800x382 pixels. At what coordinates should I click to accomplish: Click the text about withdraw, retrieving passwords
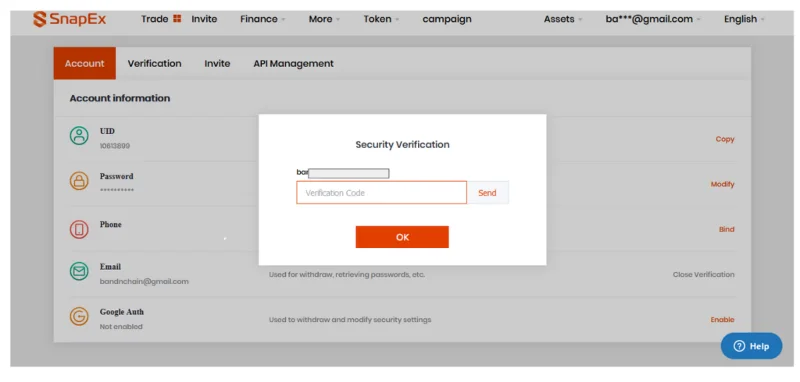(347, 274)
